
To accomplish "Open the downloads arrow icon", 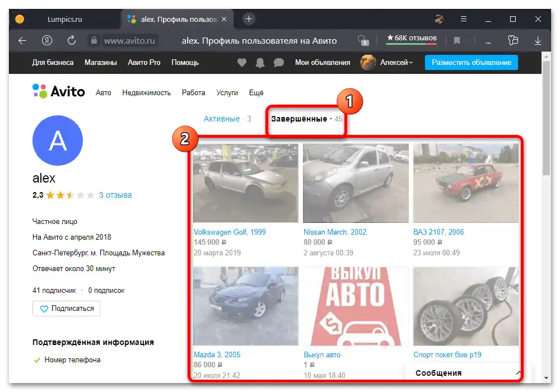I will pyautogui.click(x=538, y=41).
